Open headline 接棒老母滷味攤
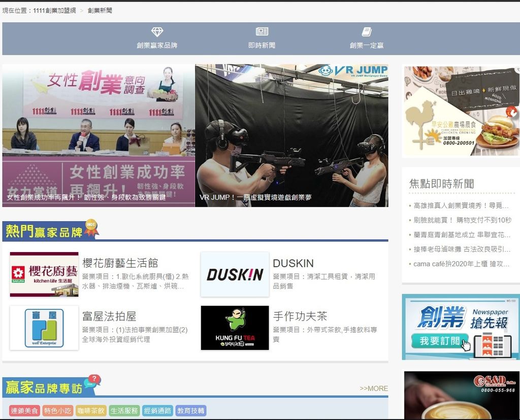This screenshot has height=420, width=520. point(462,250)
